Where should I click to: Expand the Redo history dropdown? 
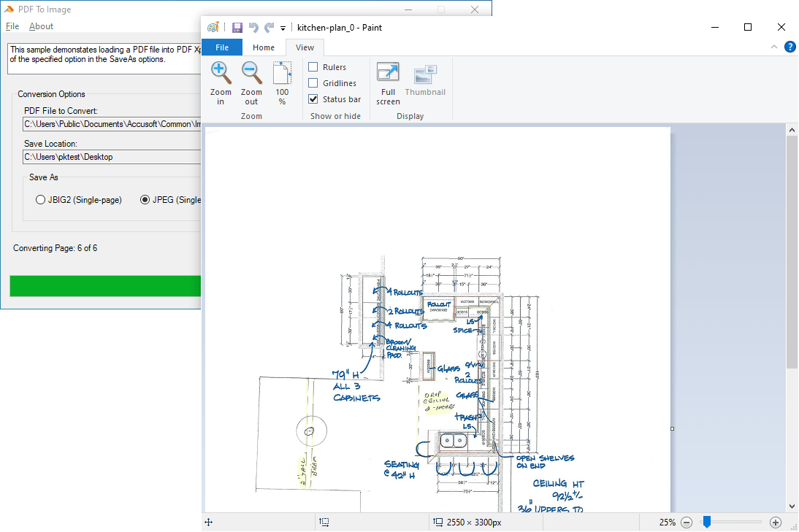point(269,27)
